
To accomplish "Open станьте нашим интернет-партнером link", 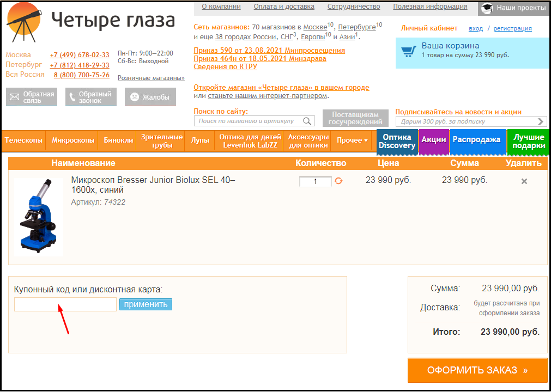I will tap(268, 96).
